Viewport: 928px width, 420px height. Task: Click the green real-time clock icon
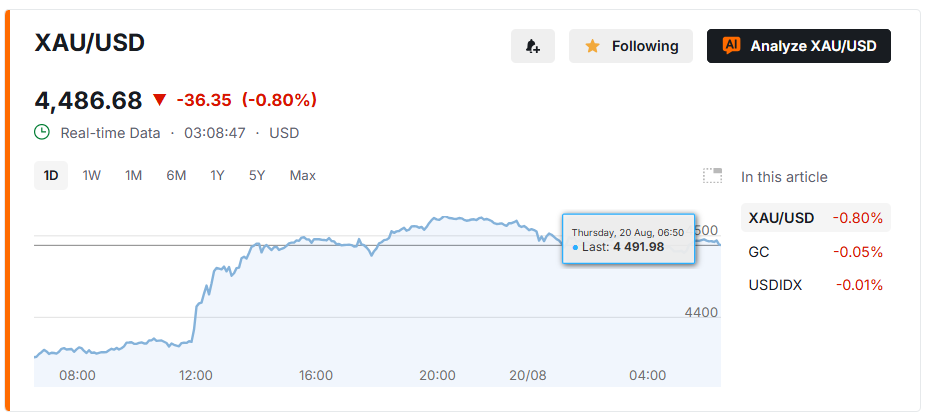click(42, 133)
